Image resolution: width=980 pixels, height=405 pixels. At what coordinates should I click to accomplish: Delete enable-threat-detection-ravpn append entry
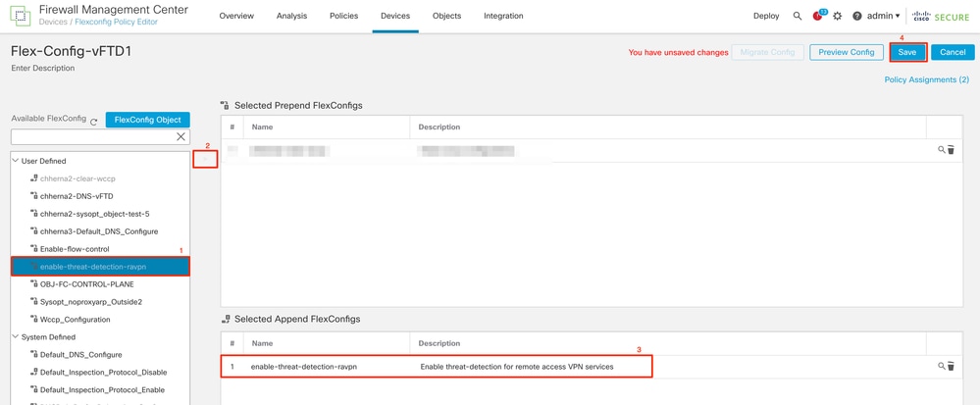(951, 366)
